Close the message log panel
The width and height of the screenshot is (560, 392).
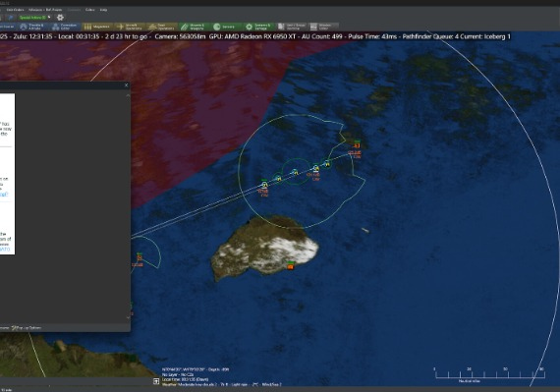126,84
